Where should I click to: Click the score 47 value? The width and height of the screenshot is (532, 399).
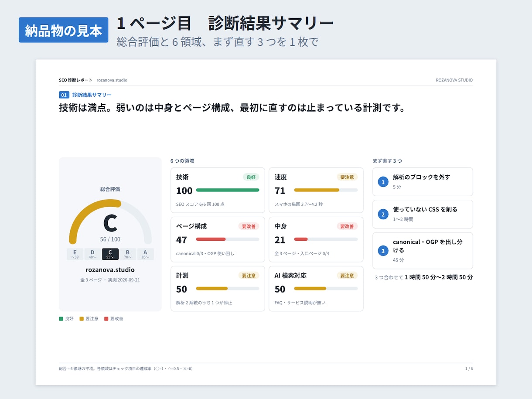tap(182, 240)
